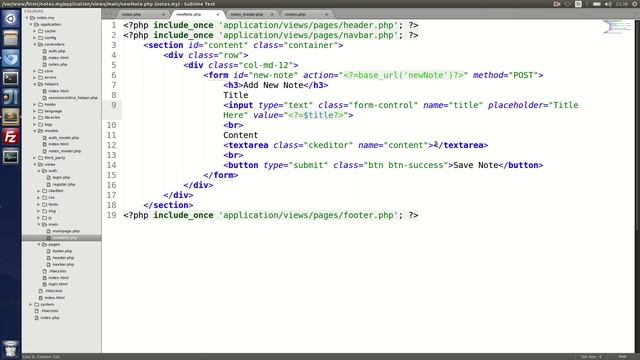Close the notes.php tab
The width and height of the screenshot is (640, 360).
tap(163, 15)
